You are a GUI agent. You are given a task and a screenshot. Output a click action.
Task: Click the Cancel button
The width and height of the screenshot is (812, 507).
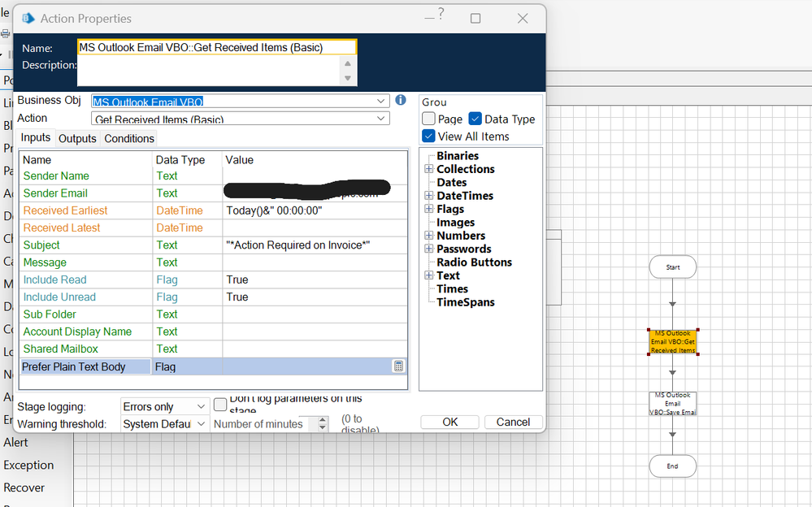coord(513,422)
